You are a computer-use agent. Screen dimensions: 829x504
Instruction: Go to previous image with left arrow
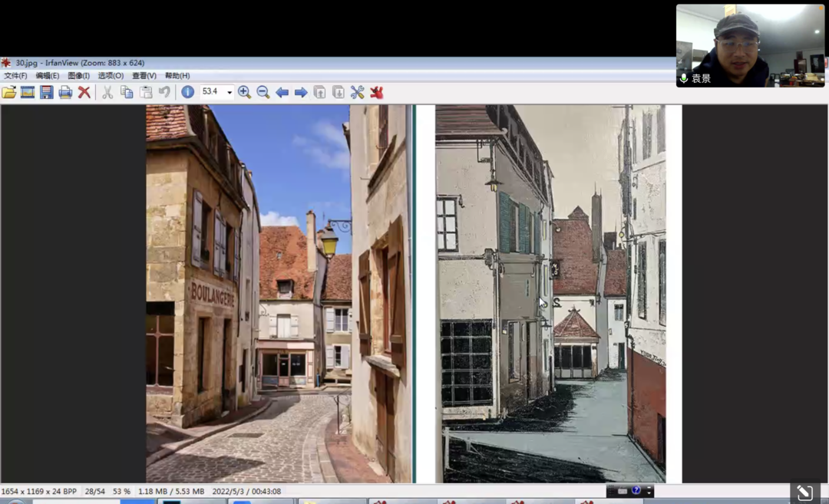[282, 92]
